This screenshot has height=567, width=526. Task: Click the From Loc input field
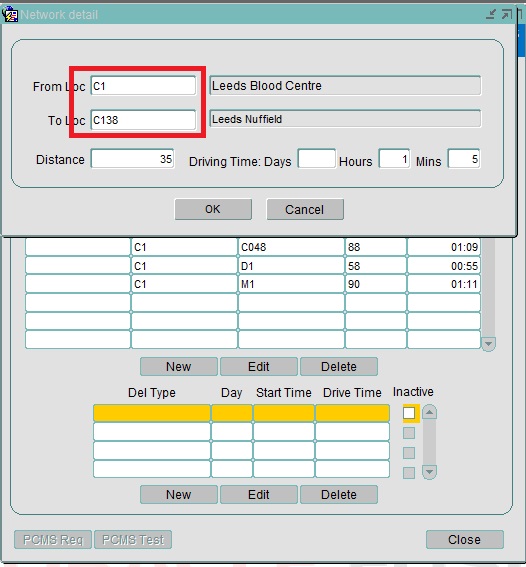point(143,86)
